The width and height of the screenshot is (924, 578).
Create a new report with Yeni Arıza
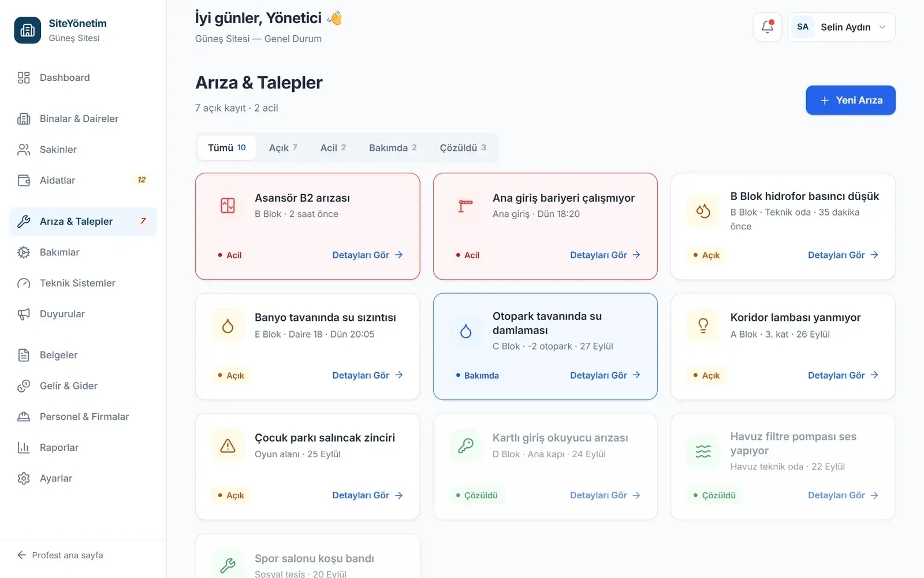coord(851,100)
